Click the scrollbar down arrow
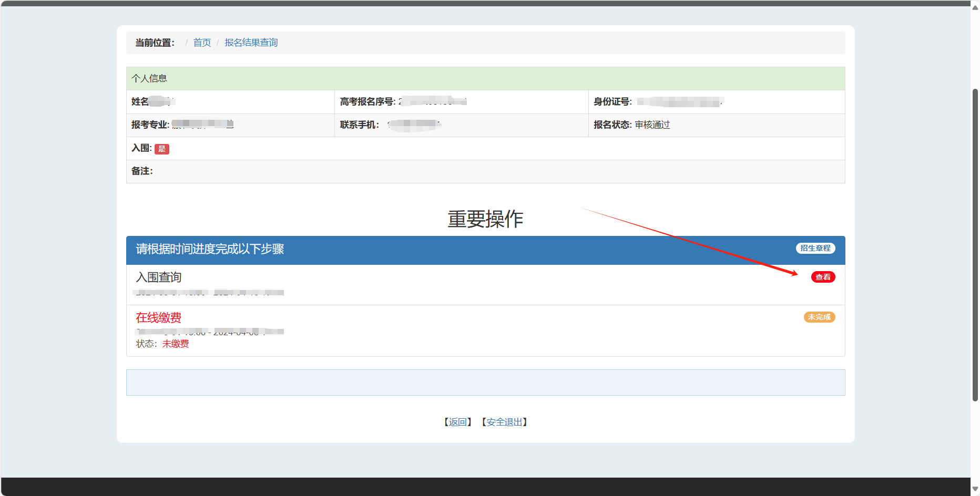Screen dimensions: 980x496 (975, 489)
